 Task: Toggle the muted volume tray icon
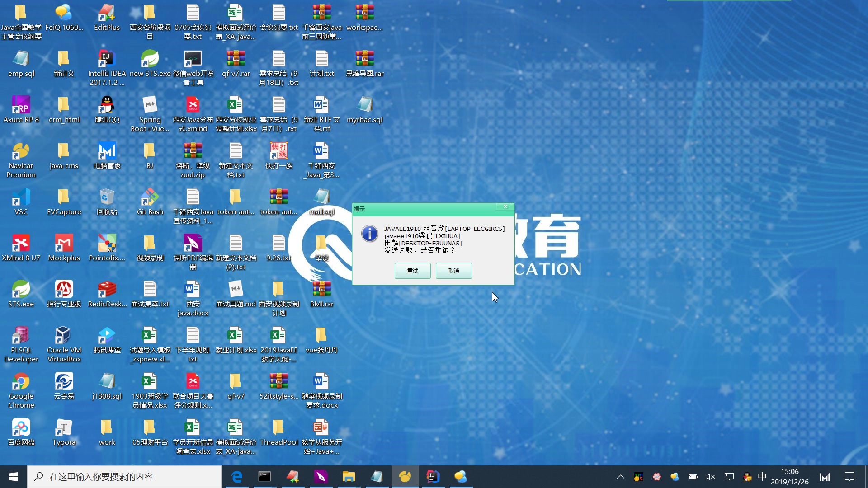(710, 477)
